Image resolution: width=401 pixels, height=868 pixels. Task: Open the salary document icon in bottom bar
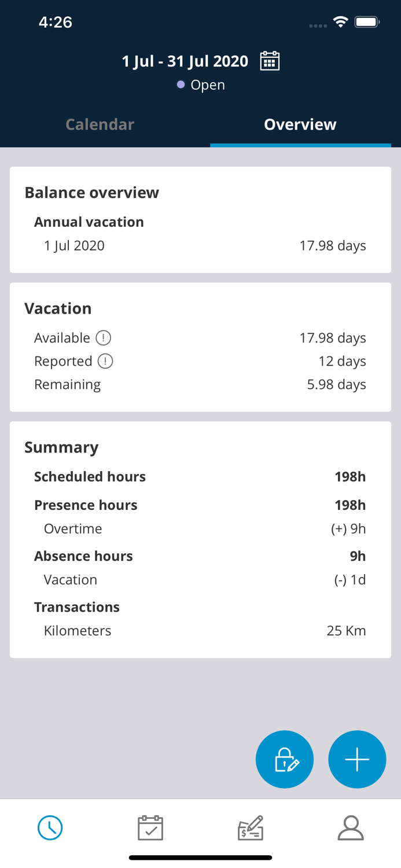point(250,827)
